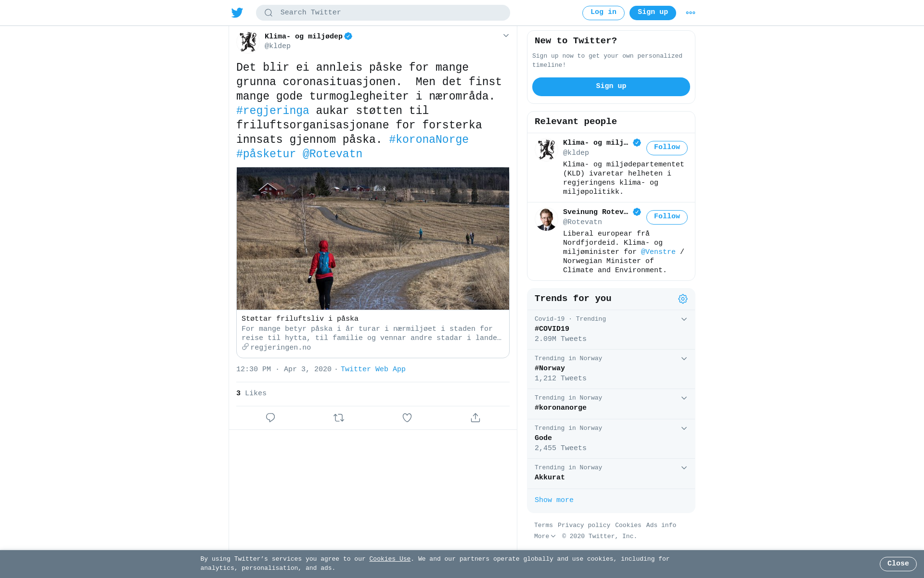Viewport: 924px width, 578px height.
Task: Open the #koronaNorge hashtag in the tweet
Action: click(429, 140)
